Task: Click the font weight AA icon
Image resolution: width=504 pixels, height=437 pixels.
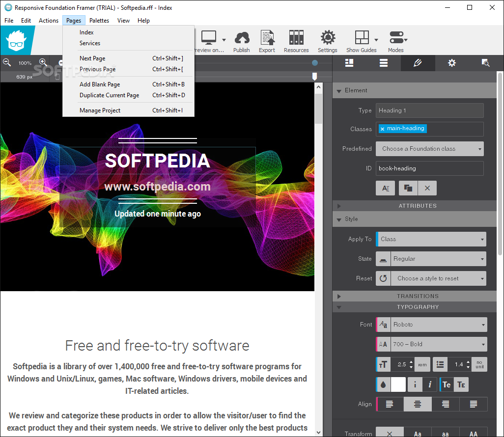Action: (x=383, y=344)
